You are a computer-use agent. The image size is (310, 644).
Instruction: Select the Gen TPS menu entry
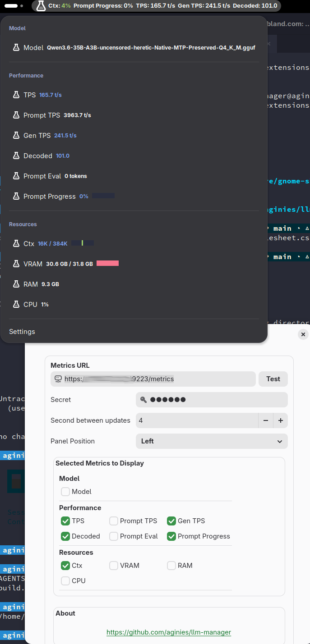[134, 136]
